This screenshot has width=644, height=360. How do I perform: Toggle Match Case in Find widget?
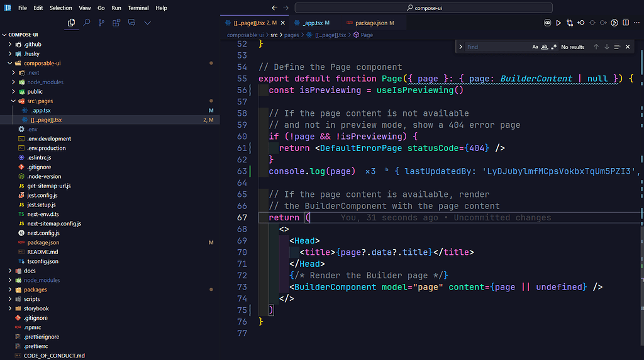coord(535,47)
